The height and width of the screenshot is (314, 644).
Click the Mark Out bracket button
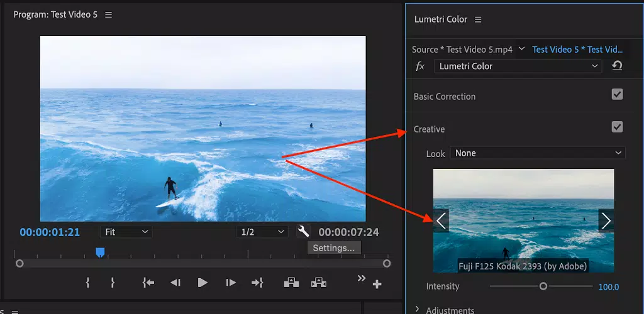click(113, 283)
